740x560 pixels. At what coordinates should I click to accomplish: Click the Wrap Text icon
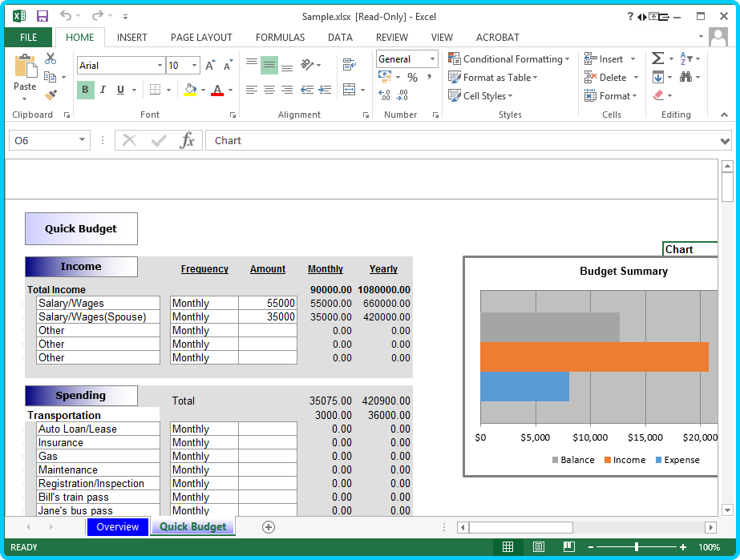click(350, 65)
